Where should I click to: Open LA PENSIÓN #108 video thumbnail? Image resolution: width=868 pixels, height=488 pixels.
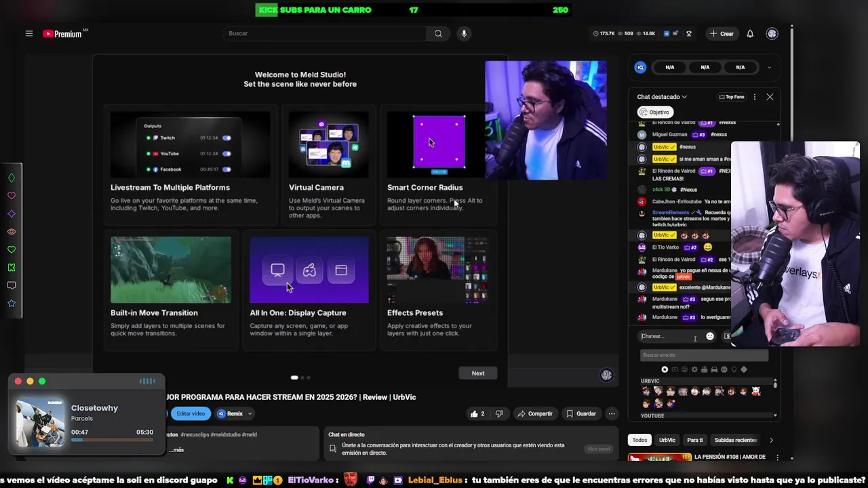tap(660, 458)
